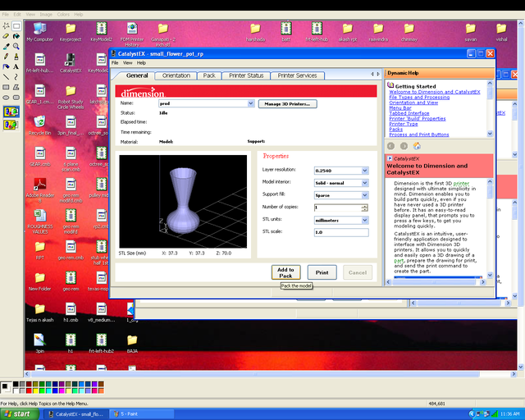Viewport: 525px width, 420px height.
Task: Switch to the Orientation tab
Action: click(x=176, y=75)
